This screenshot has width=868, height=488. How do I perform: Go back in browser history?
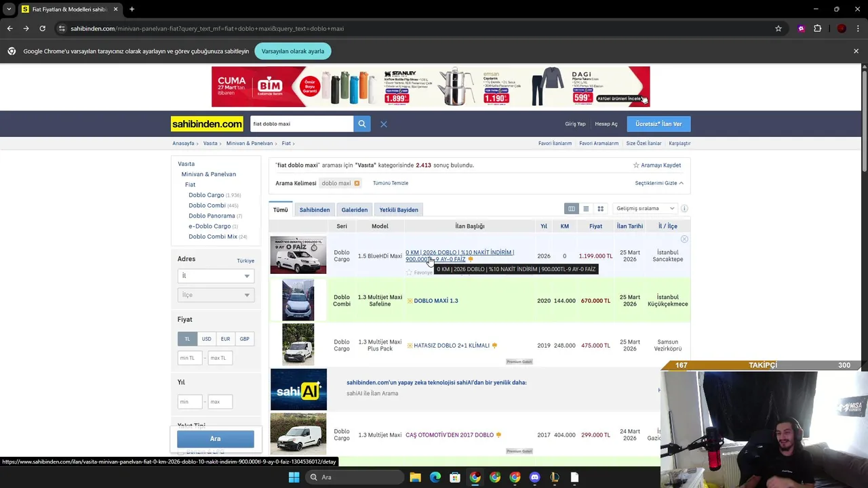(x=9, y=28)
